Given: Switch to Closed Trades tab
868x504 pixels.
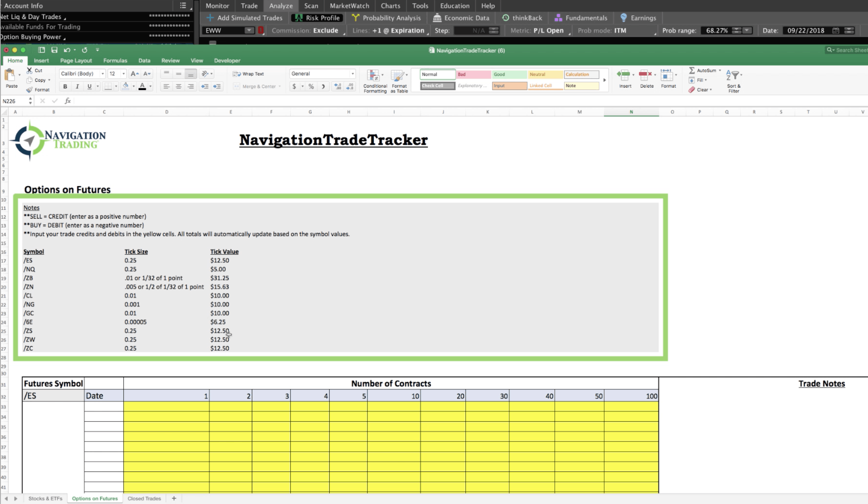Looking at the screenshot, I should pyautogui.click(x=144, y=498).
